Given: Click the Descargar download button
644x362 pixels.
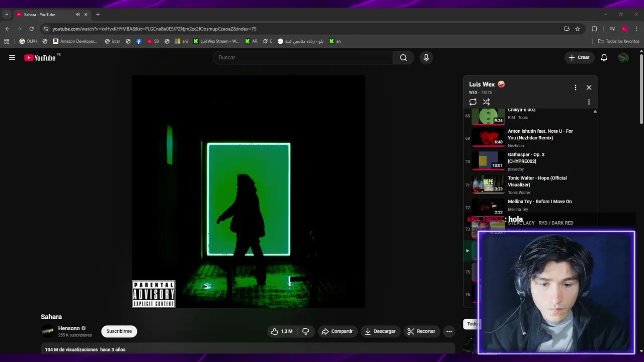Looking at the screenshot, I should click(380, 331).
